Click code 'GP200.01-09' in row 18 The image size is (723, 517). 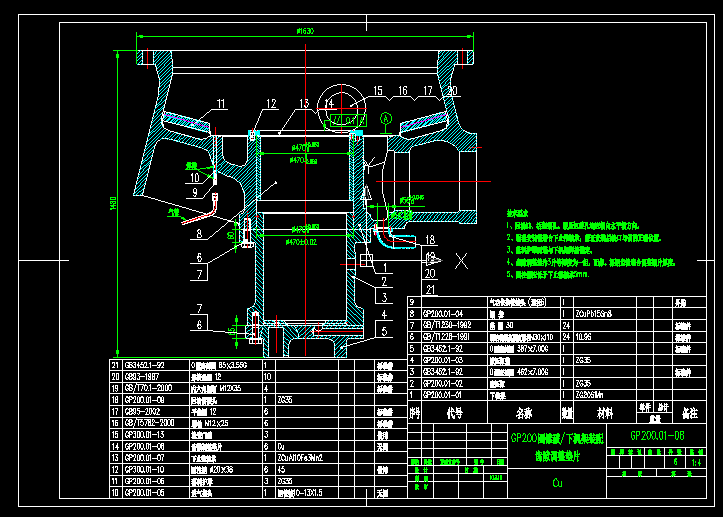point(144,400)
